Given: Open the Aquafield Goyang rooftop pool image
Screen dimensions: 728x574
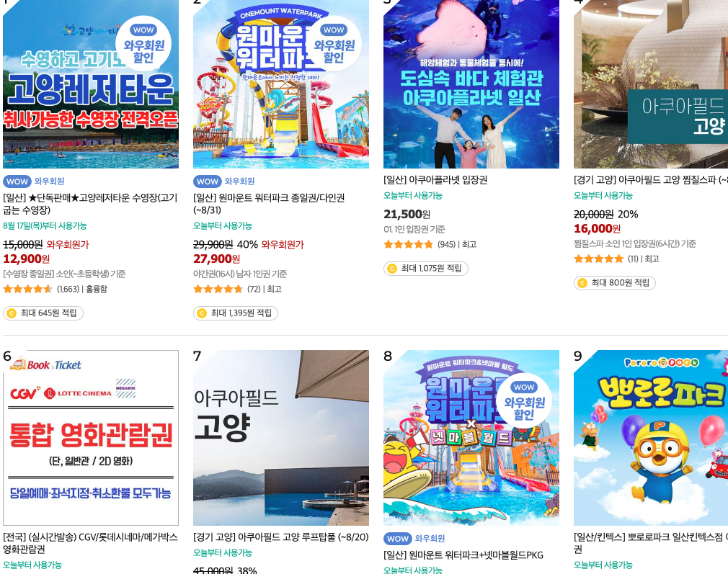Looking at the screenshot, I should pyautogui.click(x=281, y=438).
